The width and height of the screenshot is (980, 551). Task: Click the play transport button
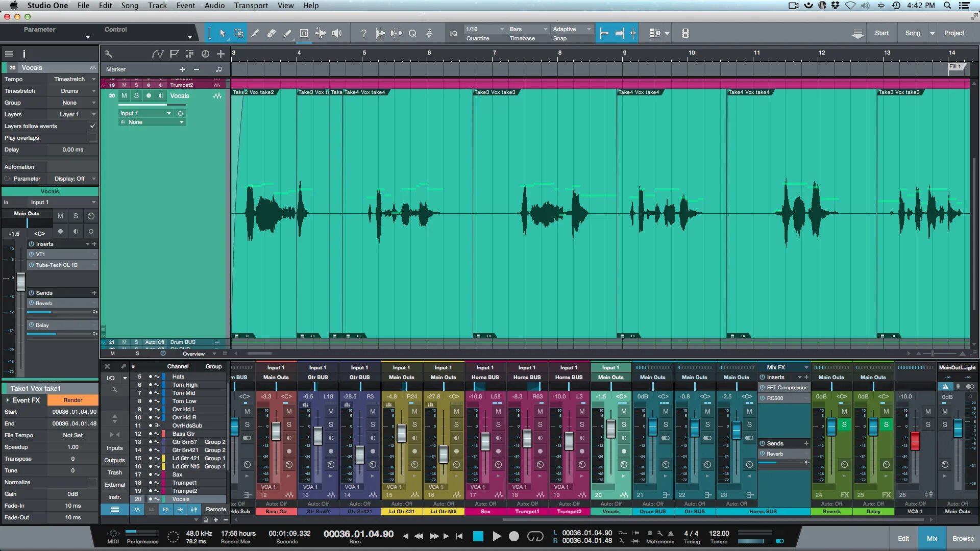pyautogui.click(x=497, y=536)
